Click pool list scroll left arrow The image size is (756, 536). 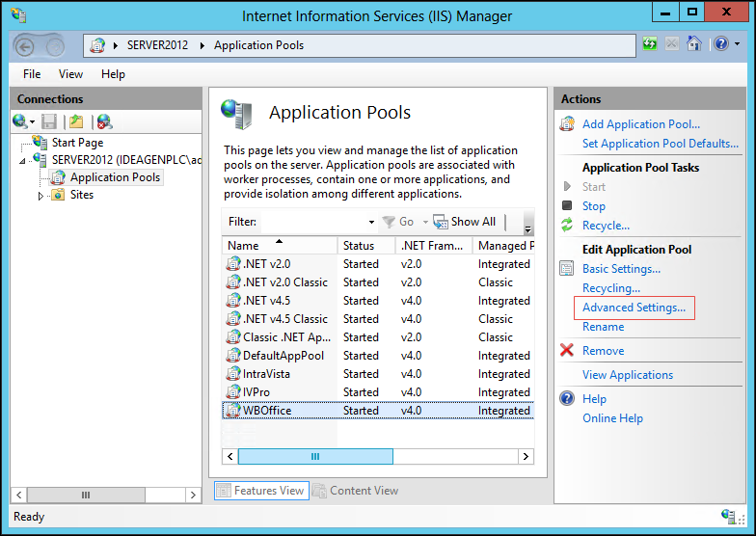click(x=229, y=457)
